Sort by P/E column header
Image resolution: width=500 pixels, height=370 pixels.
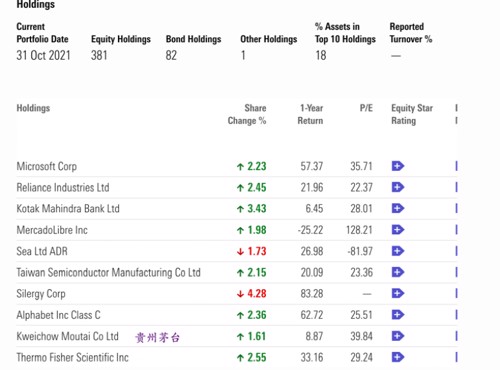[x=366, y=108]
